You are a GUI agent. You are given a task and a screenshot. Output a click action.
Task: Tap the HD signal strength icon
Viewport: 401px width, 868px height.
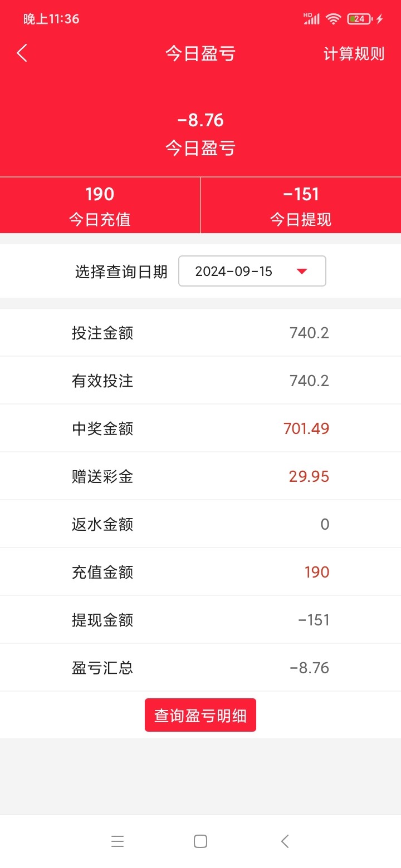click(x=311, y=19)
